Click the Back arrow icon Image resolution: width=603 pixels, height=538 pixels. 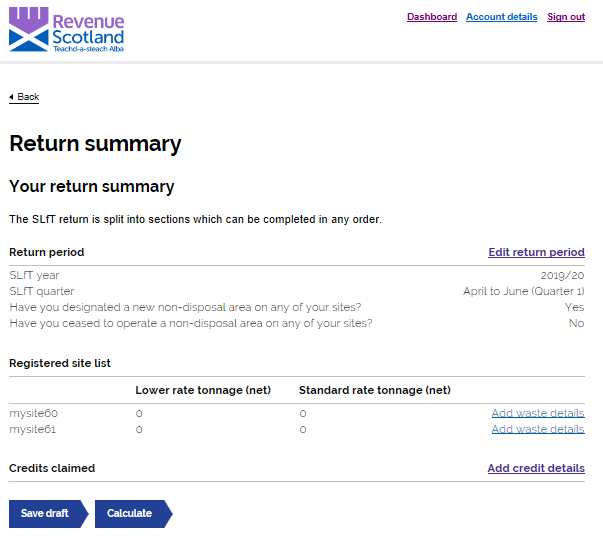pos(11,97)
